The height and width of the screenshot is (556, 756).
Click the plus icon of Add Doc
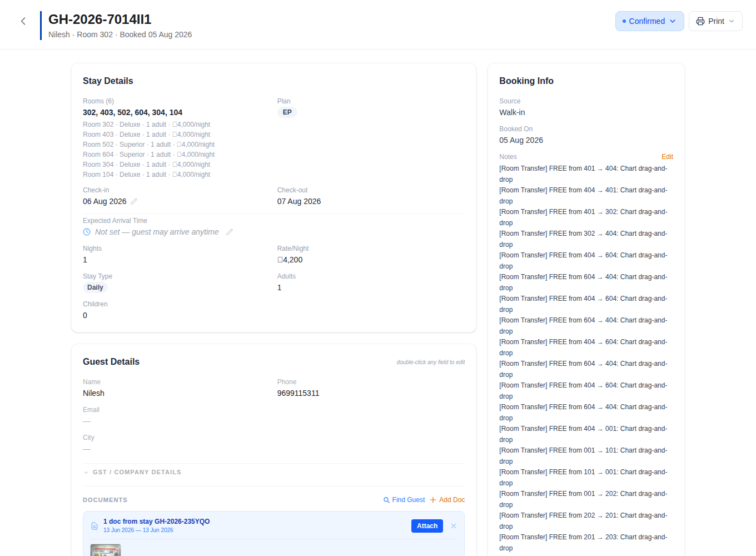pyautogui.click(x=433, y=500)
